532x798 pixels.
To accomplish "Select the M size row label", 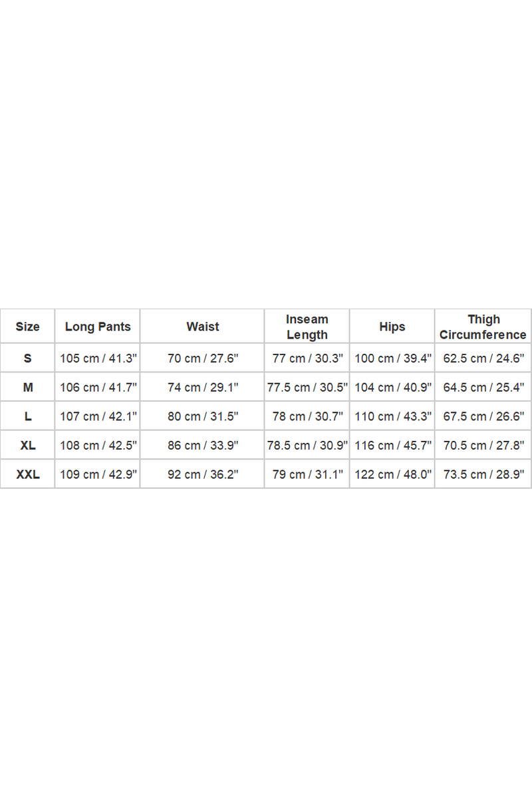I will [x=27, y=387].
